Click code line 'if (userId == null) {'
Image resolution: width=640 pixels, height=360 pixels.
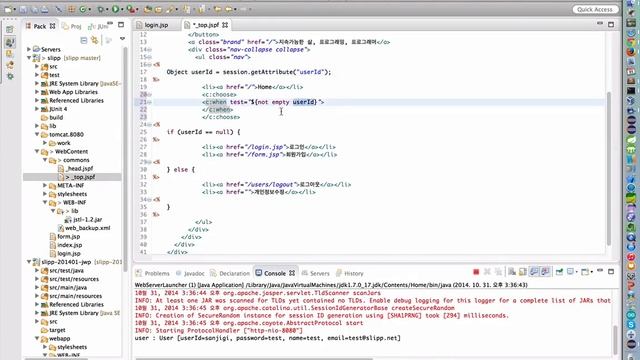click(203, 132)
